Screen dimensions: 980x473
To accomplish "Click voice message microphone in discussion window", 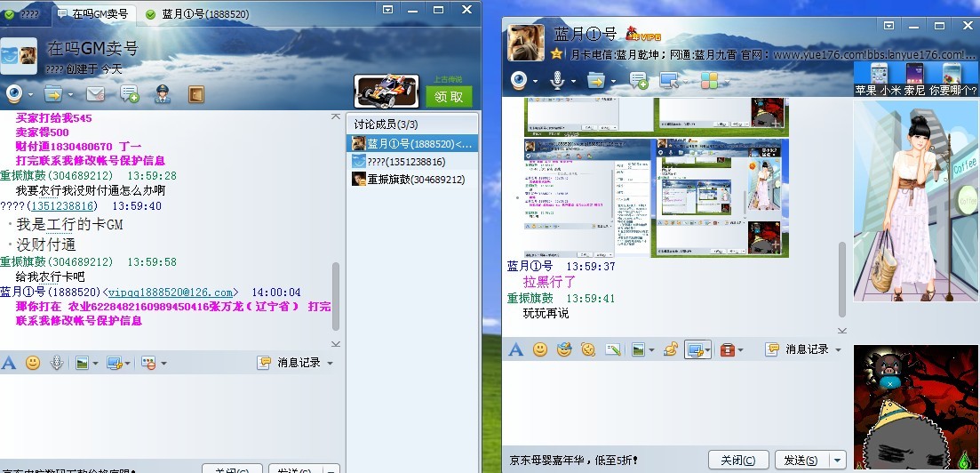I will click(57, 362).
